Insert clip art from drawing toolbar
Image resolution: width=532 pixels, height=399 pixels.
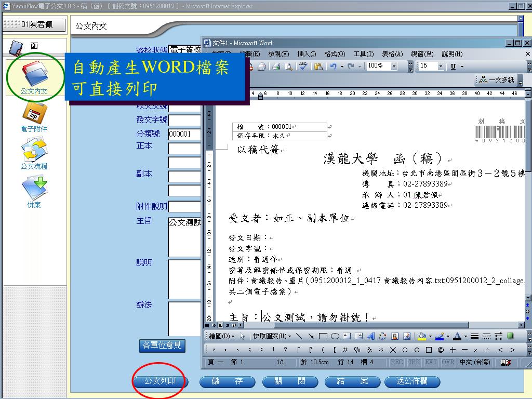[x=395, y=336]
